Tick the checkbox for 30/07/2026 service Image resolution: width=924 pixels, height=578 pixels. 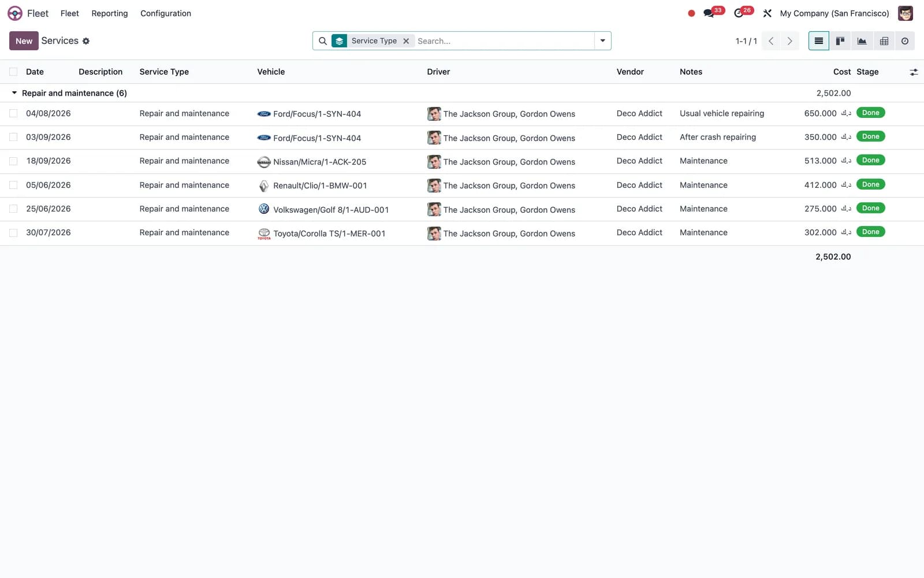[x=13, y=233]
